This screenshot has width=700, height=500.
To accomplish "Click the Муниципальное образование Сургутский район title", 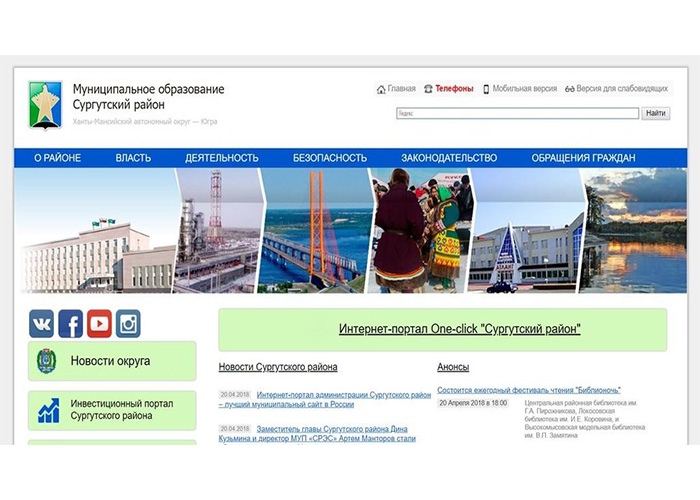I will coord(149,97).
